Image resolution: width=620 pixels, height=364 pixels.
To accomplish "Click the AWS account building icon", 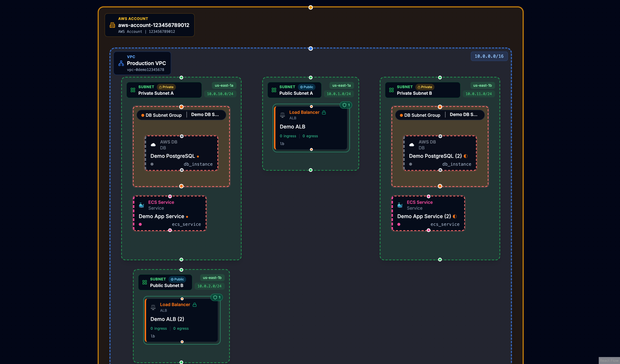I will click(x=112, y=25).
